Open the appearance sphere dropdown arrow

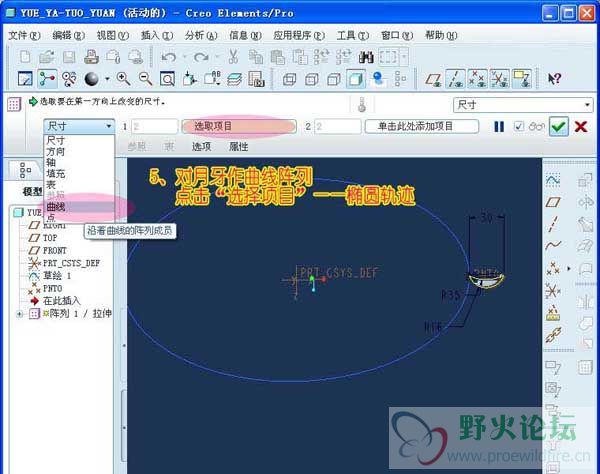[107, 79]
